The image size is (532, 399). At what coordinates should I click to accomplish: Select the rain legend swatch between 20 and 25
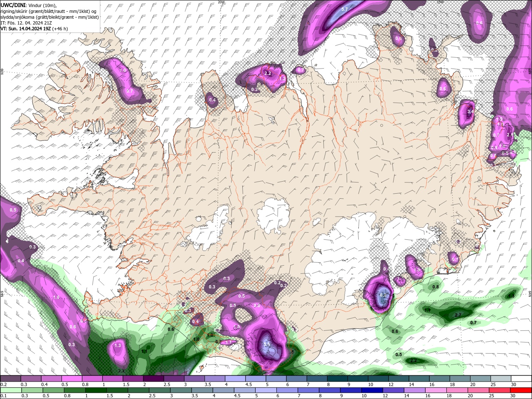478,390
